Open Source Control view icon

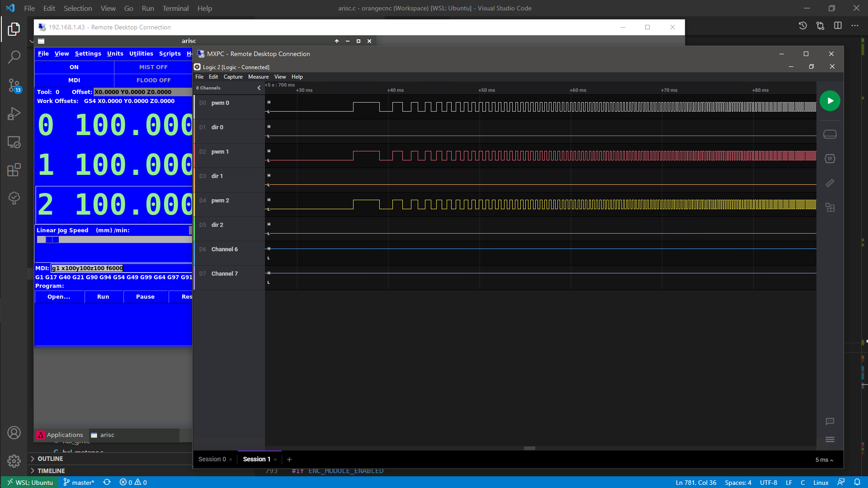[x=14, y=85]
